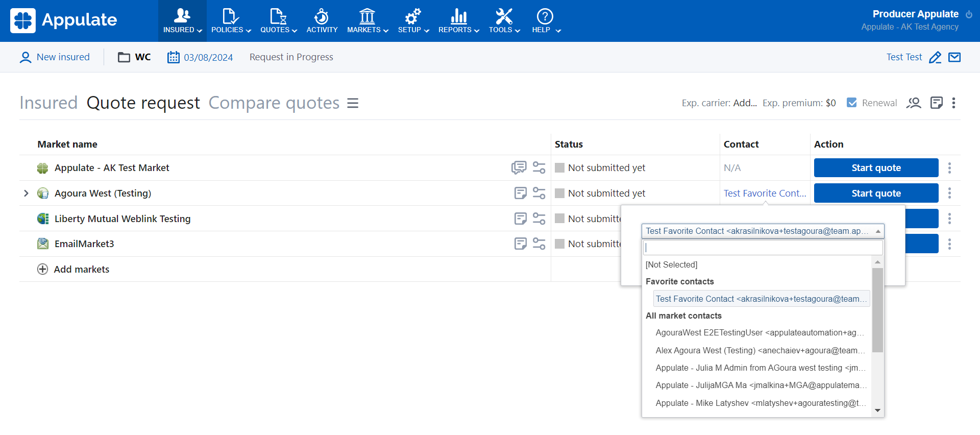Open messages icon for Appulate - AK Test Market
Screen dimensions: 980x435
pos(519,167)
